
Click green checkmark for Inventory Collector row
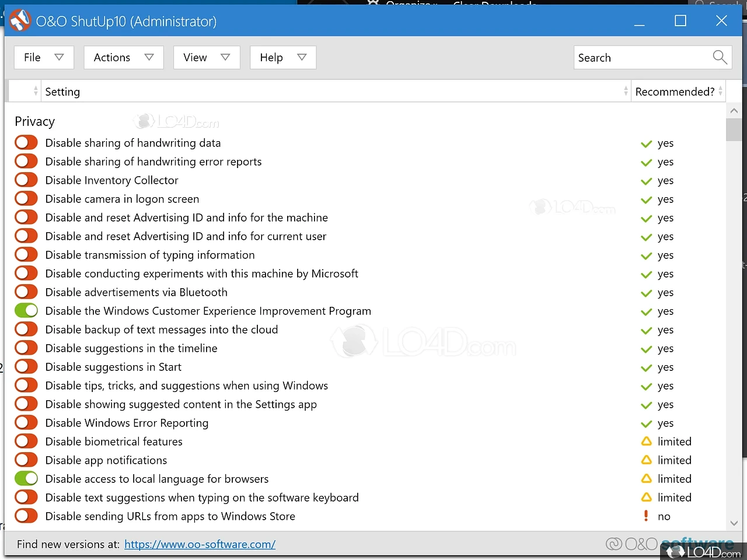646,181
